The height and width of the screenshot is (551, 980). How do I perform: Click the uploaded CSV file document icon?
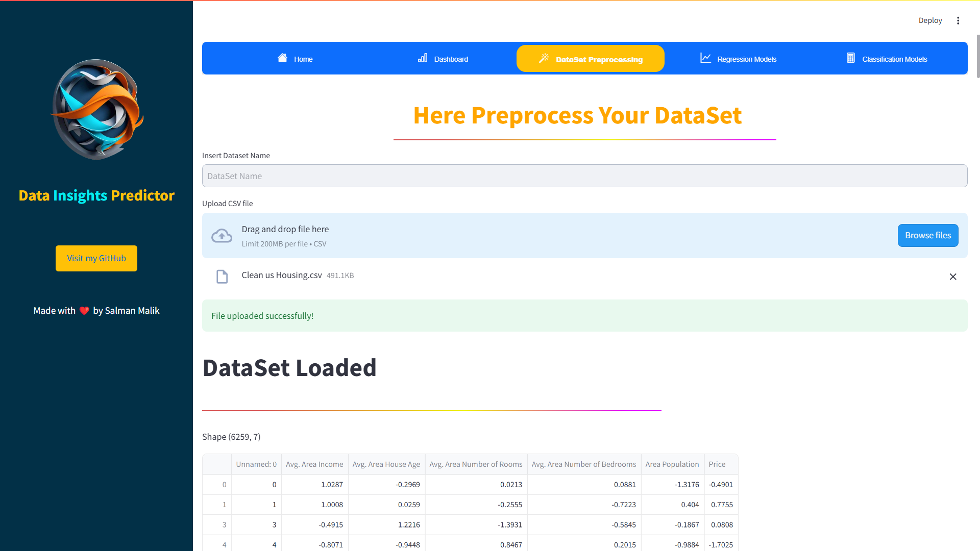222,277
